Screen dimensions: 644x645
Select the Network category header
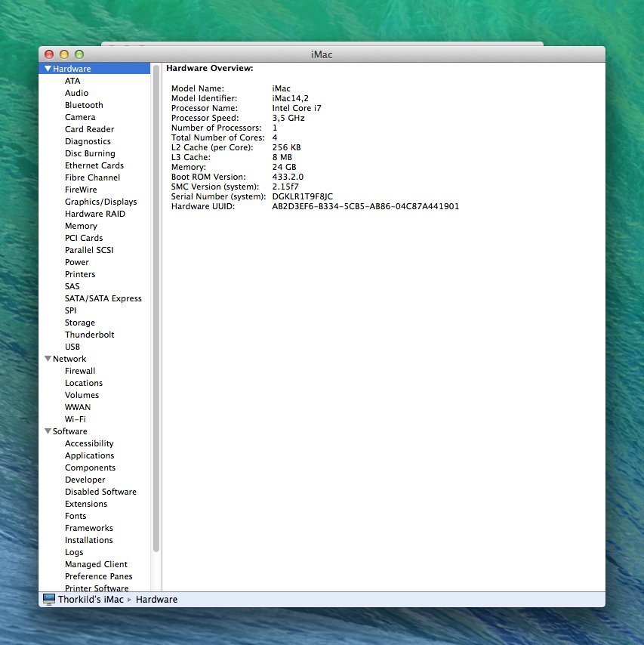click(69, 359)
